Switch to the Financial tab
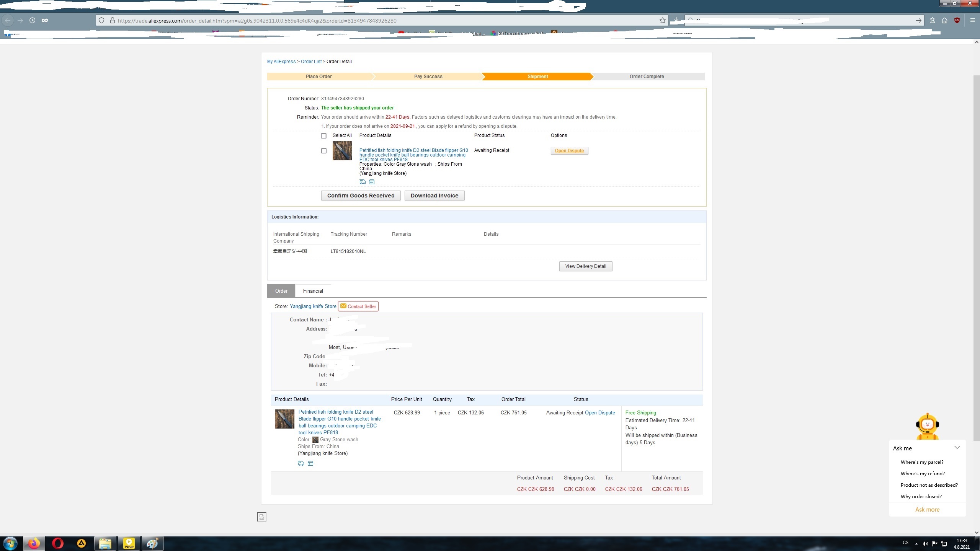980x551 pixels. pyautogui.click(x=313, y=291)
